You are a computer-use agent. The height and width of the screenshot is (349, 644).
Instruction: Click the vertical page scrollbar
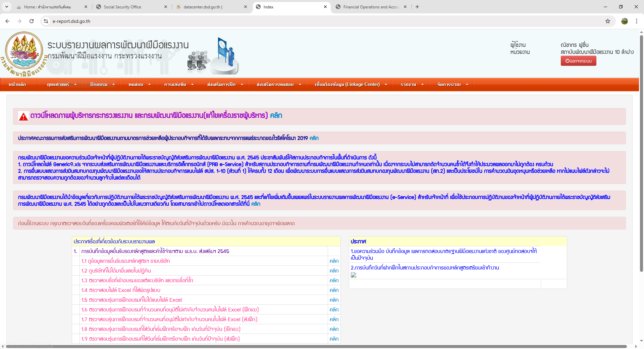(x=641, y=151)
